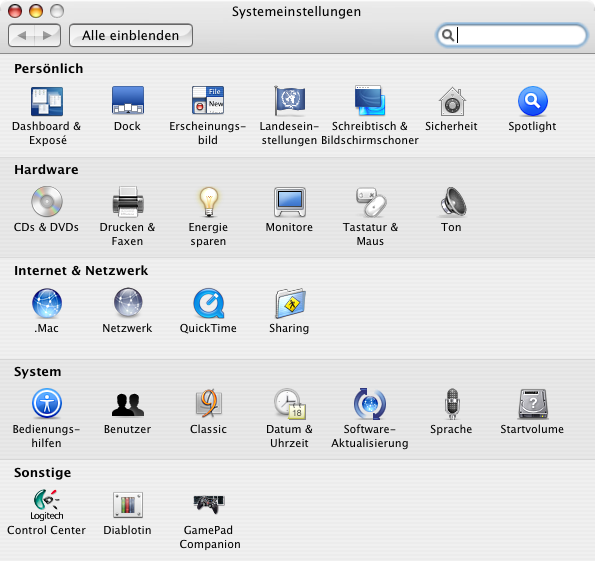
Task: Open CDs & DVDs settings
Action: (x=47, y=201)
